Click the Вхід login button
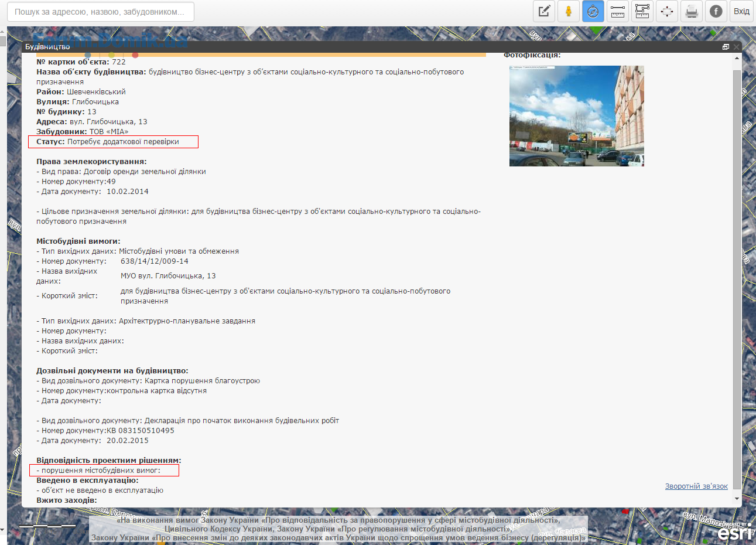 coord(741,11)
